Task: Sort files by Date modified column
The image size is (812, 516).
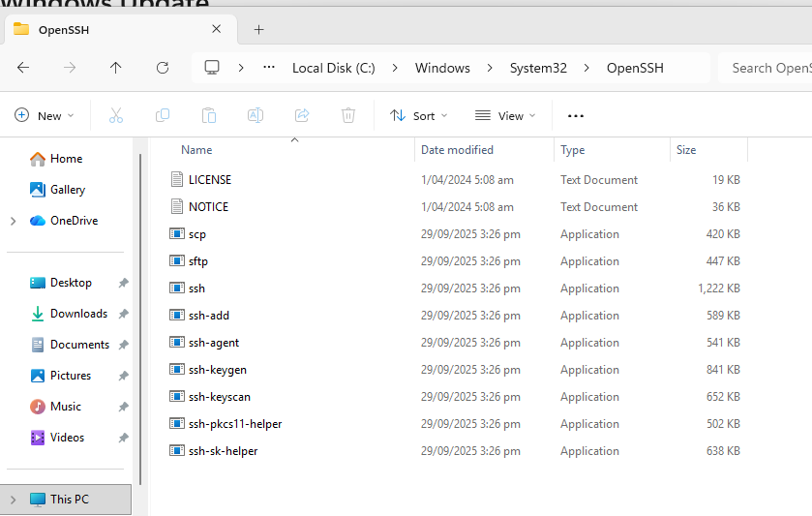Action: (457, 150)
